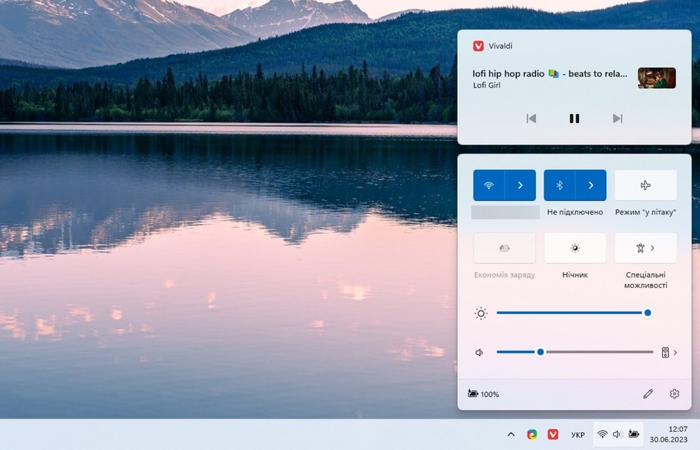This screenshot has width=700, height=450.
Task: Open the sound output device selector
Action: [x=669, y=353]
